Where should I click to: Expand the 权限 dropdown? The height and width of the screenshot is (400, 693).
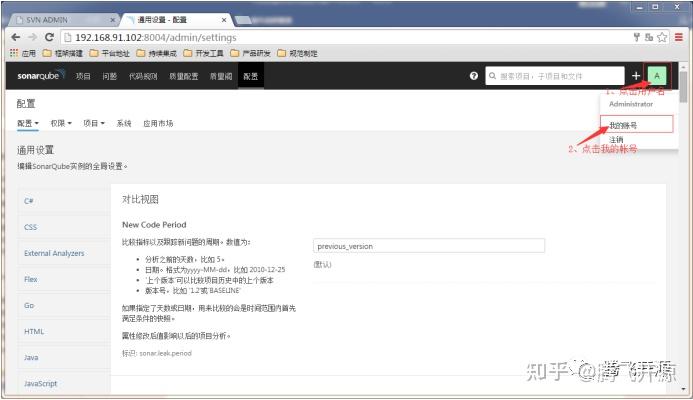click(61, 123)
